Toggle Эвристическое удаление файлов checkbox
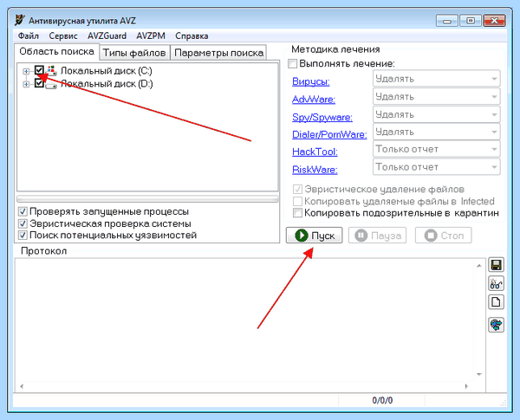 click(x=297, y=190)
